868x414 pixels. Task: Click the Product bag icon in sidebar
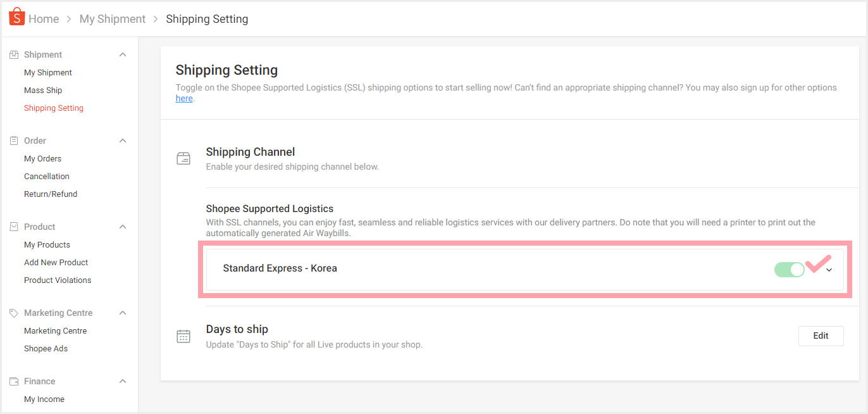[x=14, y=227]
